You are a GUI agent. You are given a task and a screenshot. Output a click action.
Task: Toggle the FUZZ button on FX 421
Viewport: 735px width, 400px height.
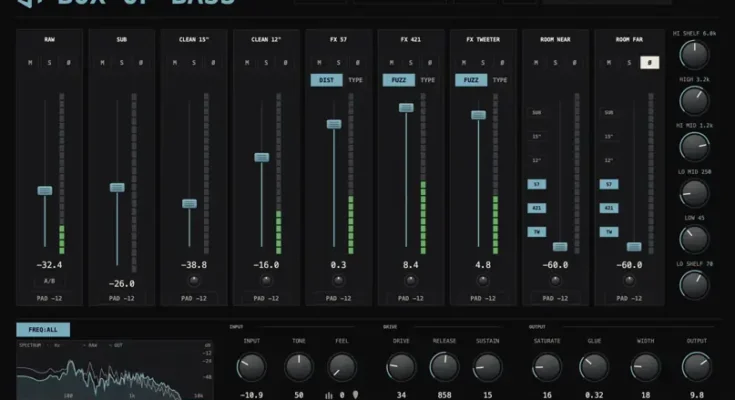pyautogui.click(x=398, y=80)
